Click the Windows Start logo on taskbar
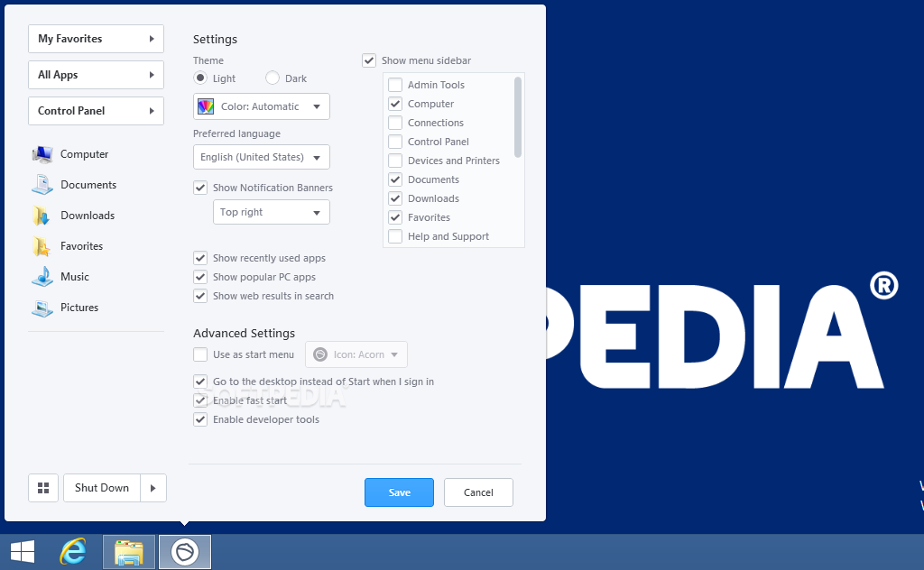Screen dimensions: 924x570 tap(23, 552)
